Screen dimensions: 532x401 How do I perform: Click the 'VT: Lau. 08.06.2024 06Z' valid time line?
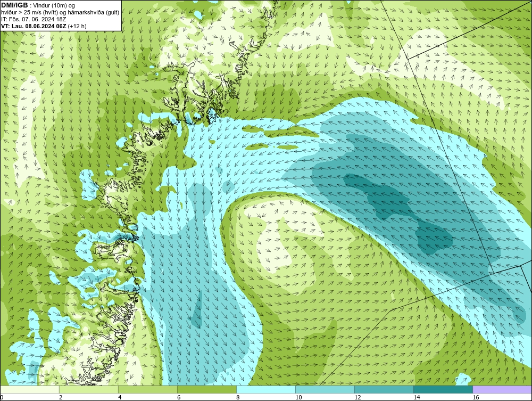point(34,26)
